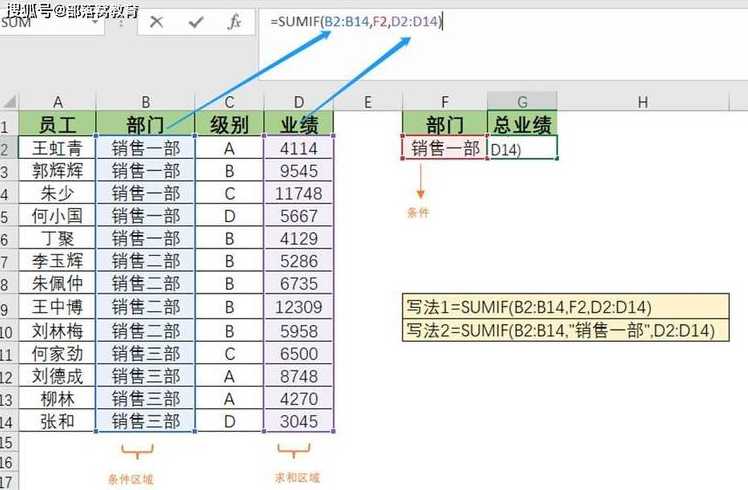Click the 部门 header cell in column F

pyautogui.click(x=445, y=124)
